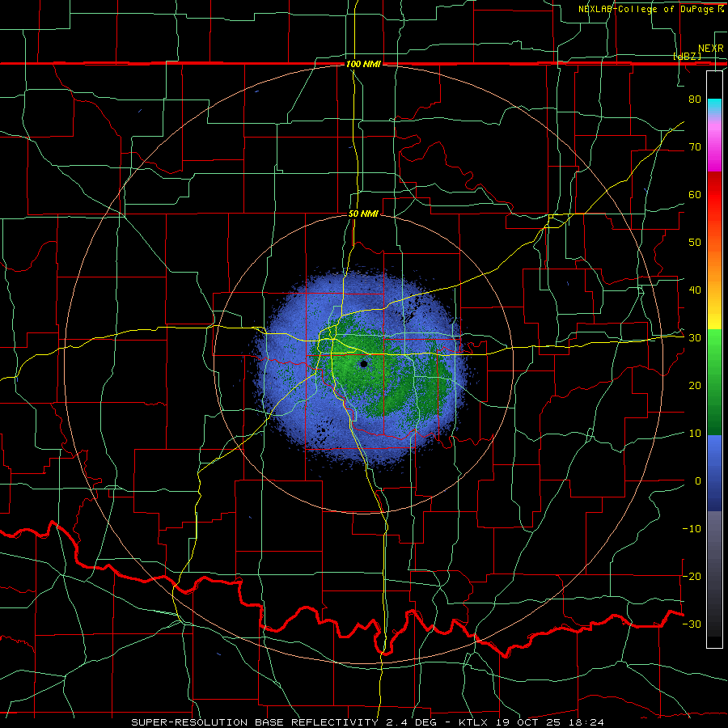Click the -20 value on dBZ scale

[x=692, y=577]
